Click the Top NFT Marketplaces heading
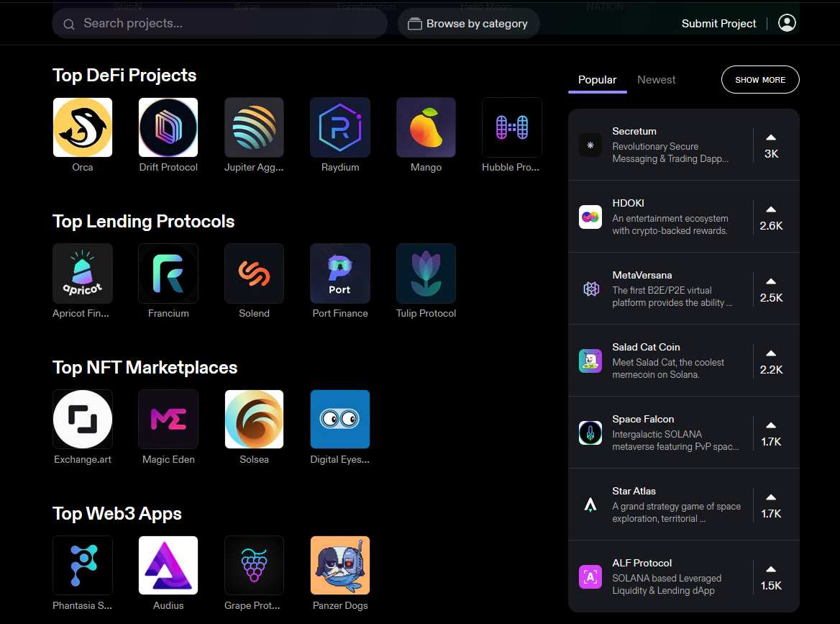The image size is (840, 624). (145, 368)
